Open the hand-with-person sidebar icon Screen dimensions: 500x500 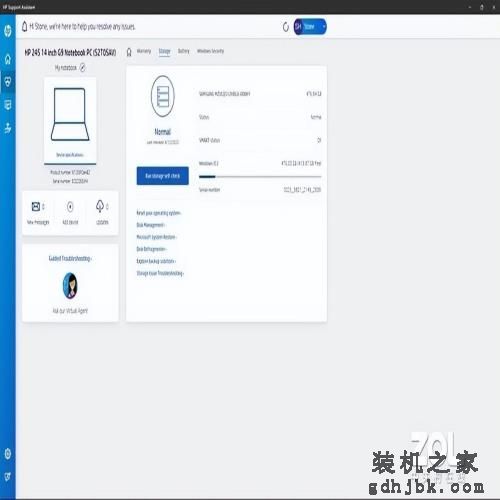[8, 128]
